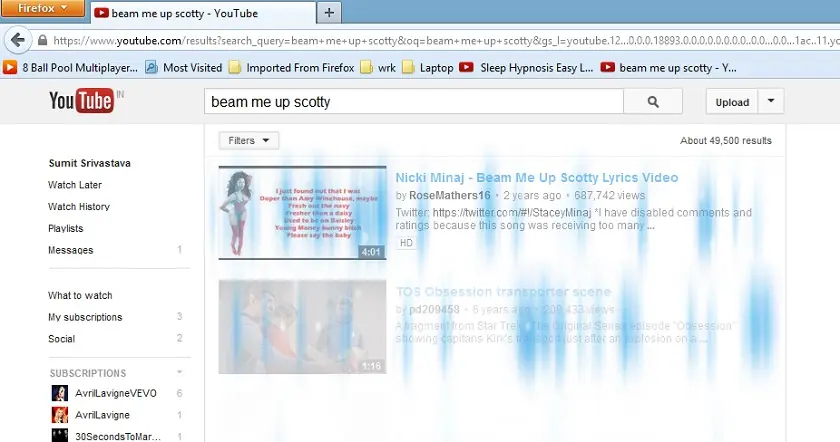Open the 'beam me up scotty' bookmark

pos(669,68)
